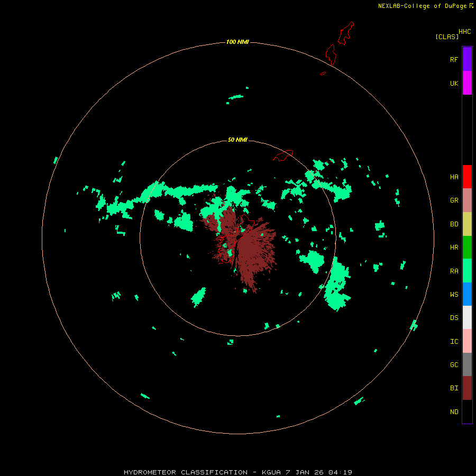
Task: Click the UK magenta legend swatch
Action: pyautogui.click(x=467, y=83)
